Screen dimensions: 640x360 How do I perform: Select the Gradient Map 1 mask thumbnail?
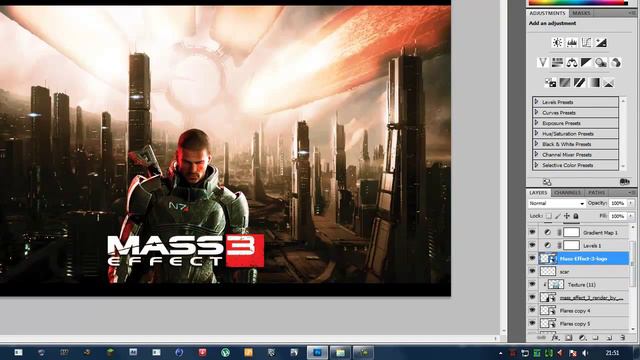(571, 232)
